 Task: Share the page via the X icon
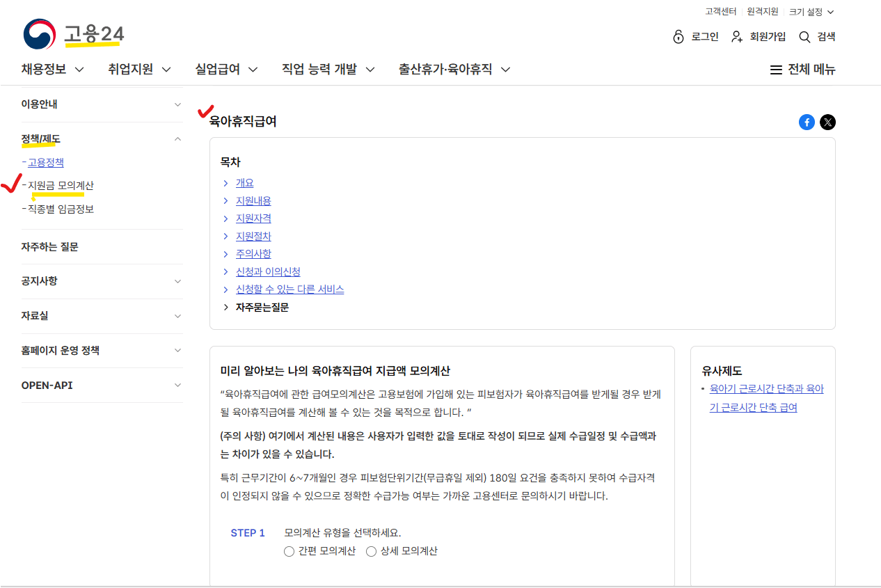coord(827,122)
